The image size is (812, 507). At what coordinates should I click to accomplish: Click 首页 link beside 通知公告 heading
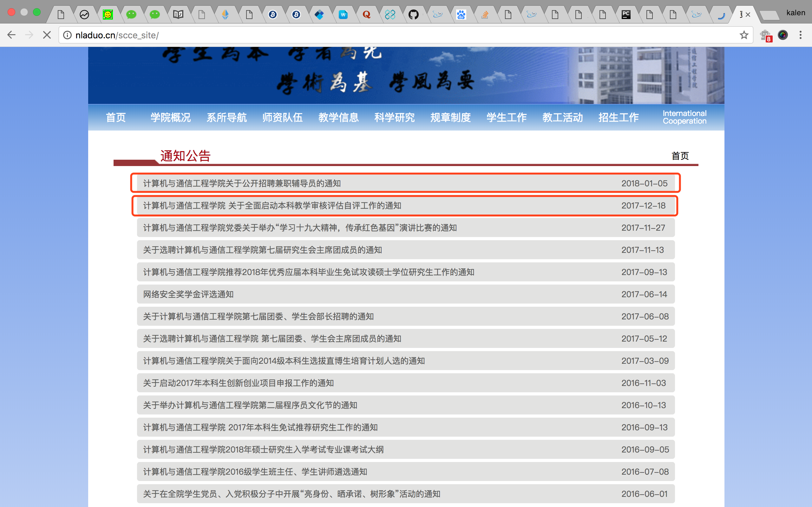click(x=680, y=156)
